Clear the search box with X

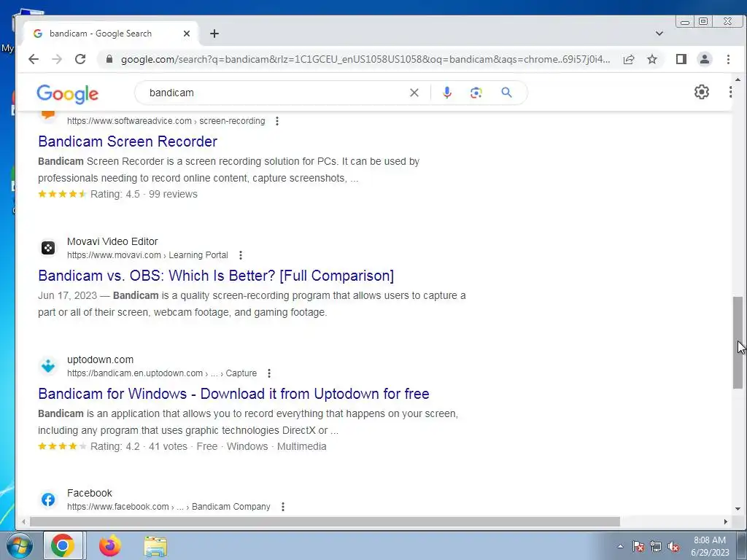pos(414,93)
